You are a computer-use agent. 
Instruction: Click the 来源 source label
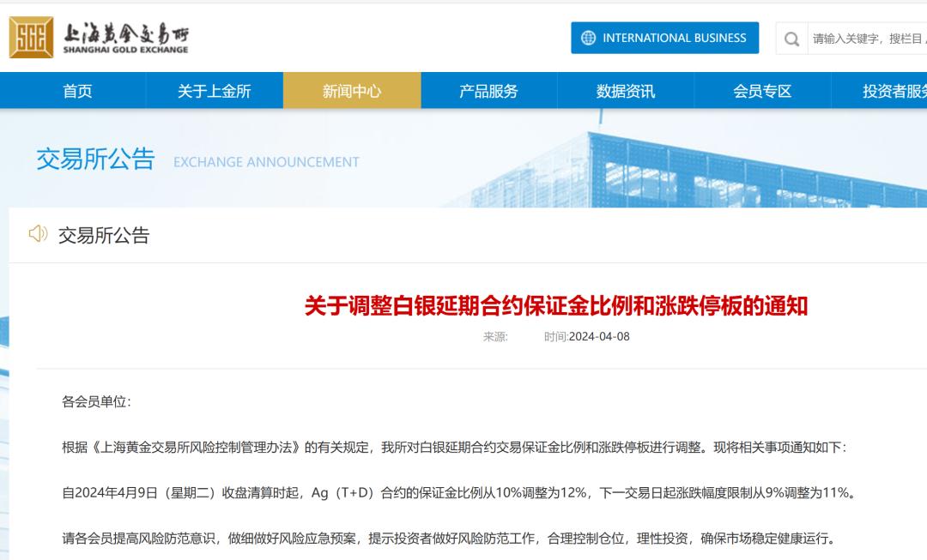(495, 336)
